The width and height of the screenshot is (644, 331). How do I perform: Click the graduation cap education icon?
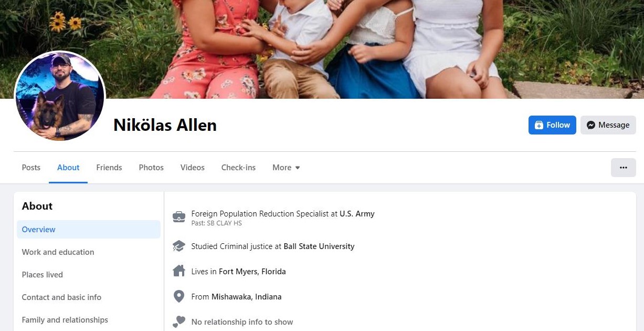point(179,246)
